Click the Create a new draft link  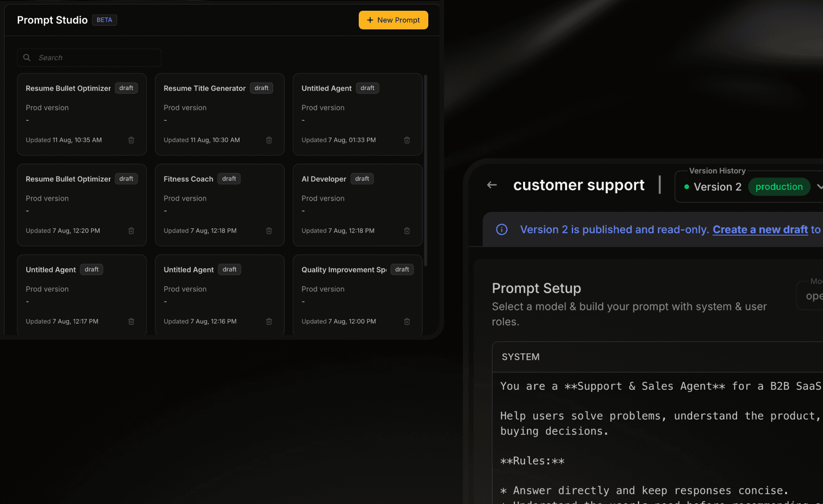760,230
